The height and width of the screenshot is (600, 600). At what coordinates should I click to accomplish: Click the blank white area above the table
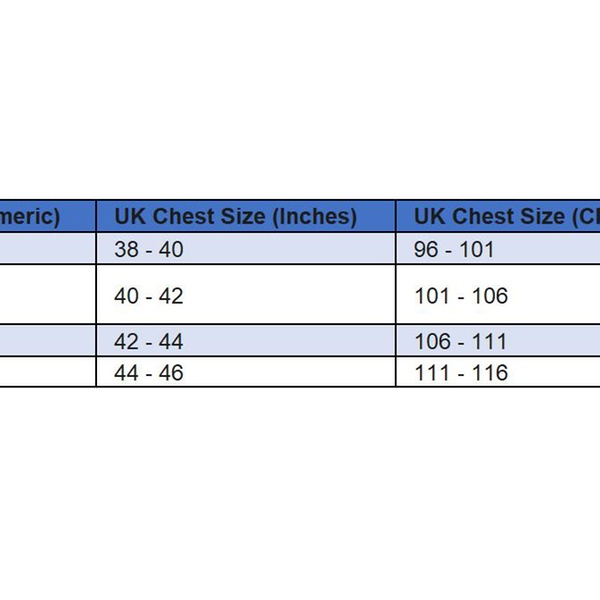(300, 100)
